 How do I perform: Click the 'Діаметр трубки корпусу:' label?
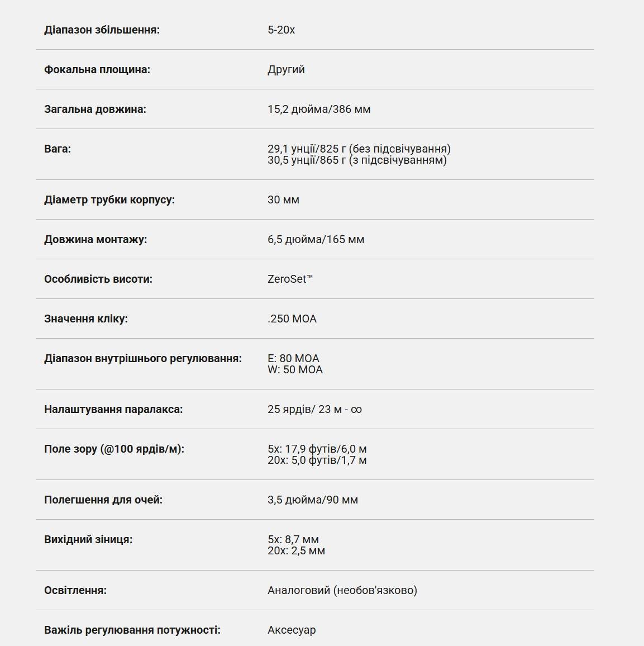coord(109,200)
